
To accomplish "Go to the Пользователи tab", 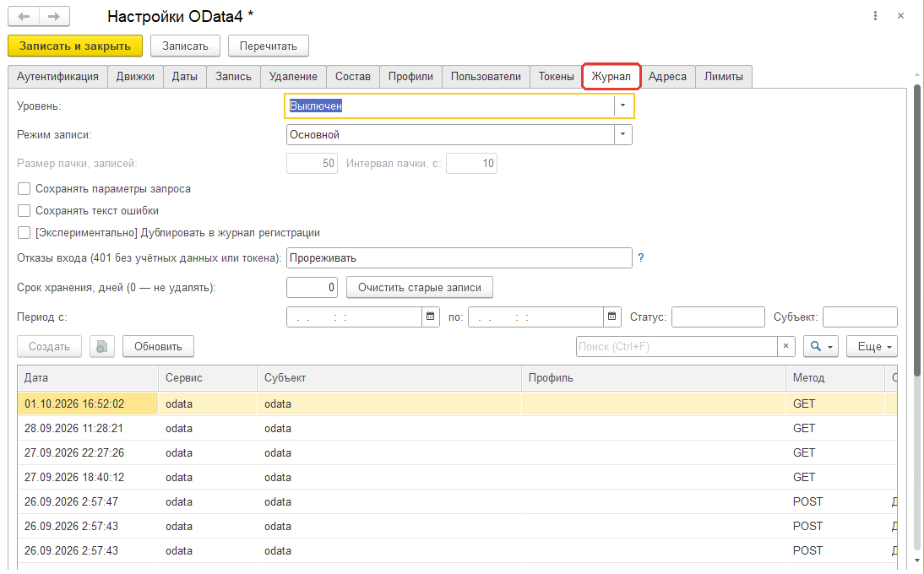I will (486, 77).
